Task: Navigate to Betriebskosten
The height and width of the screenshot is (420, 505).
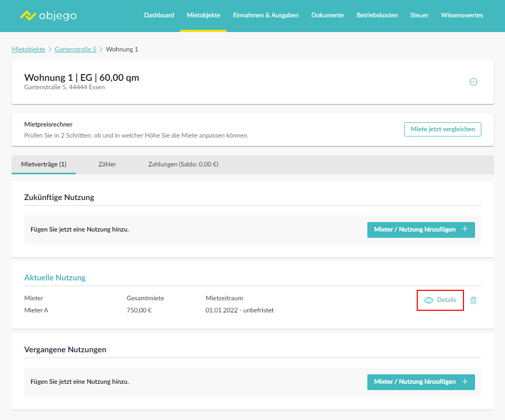Action: (x=377, y=15)
